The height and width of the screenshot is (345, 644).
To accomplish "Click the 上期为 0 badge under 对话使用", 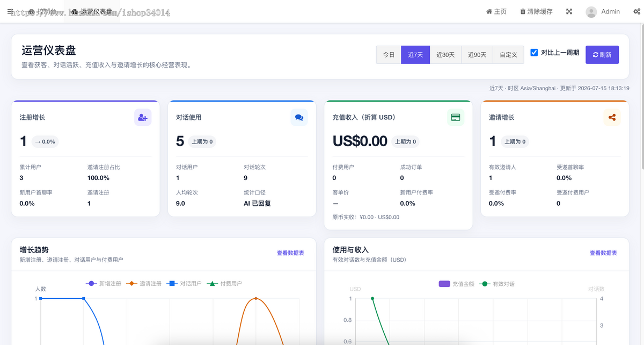I will (x=202, y=142).
